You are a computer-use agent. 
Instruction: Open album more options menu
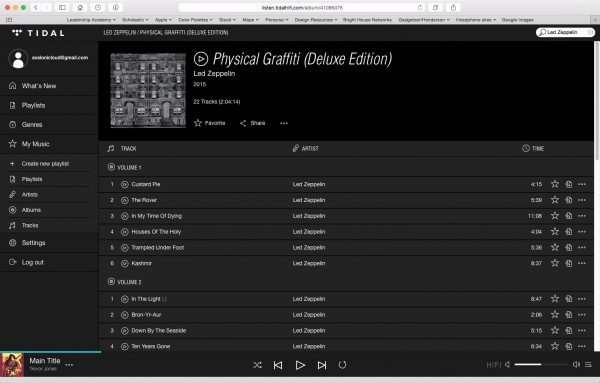284,123
